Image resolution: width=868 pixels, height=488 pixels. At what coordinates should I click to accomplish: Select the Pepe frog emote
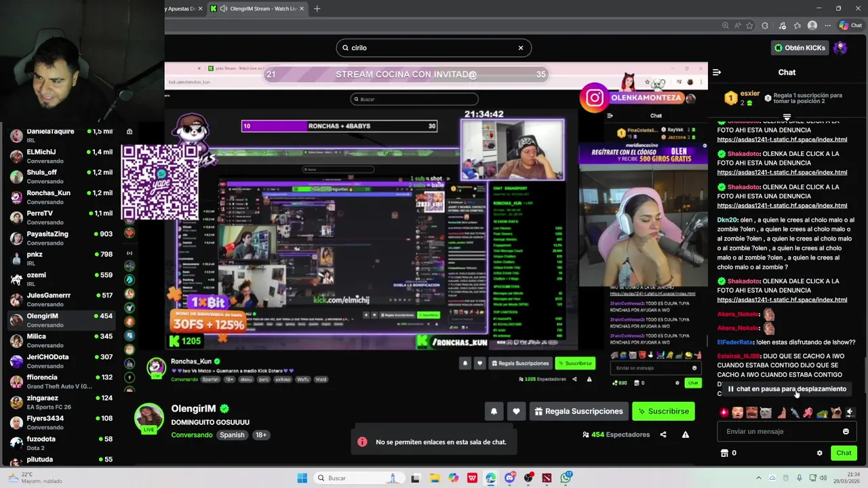point(823,412)
